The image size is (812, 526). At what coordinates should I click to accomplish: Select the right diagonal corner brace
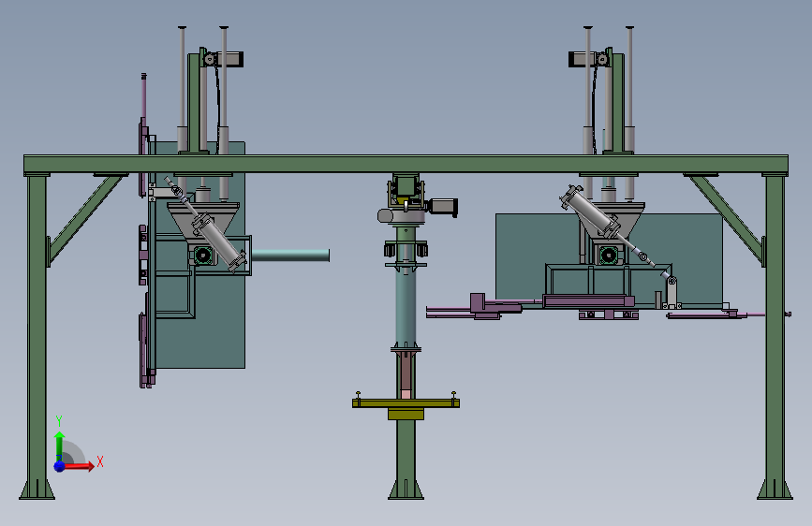(x=727, y=218)
